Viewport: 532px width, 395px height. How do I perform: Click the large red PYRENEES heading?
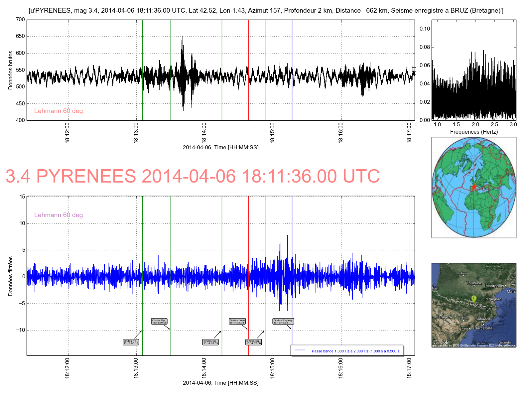click(x=193, y=176)
